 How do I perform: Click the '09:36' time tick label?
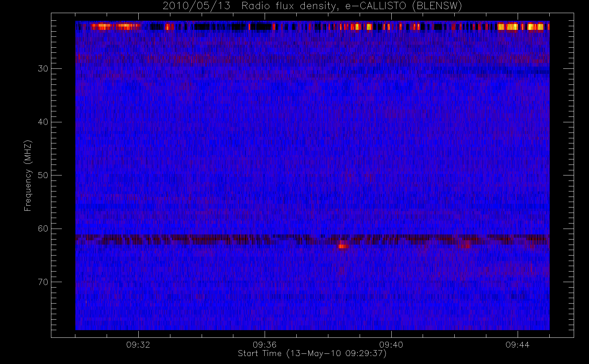[265, 345]
